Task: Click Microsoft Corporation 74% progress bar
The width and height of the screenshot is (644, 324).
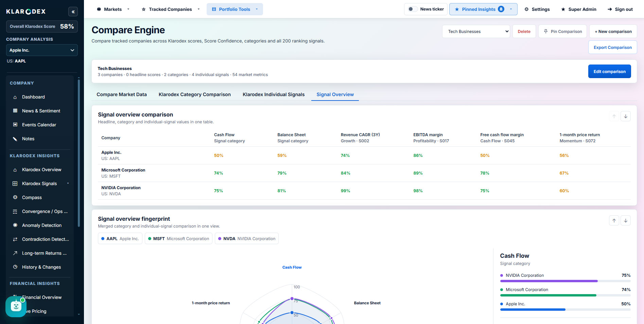Action: 565,295
